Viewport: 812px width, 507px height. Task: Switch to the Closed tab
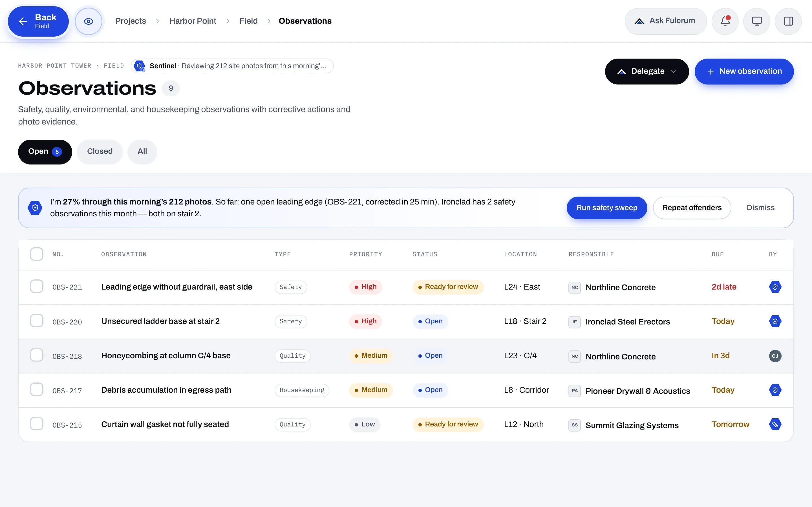(100, 152)
